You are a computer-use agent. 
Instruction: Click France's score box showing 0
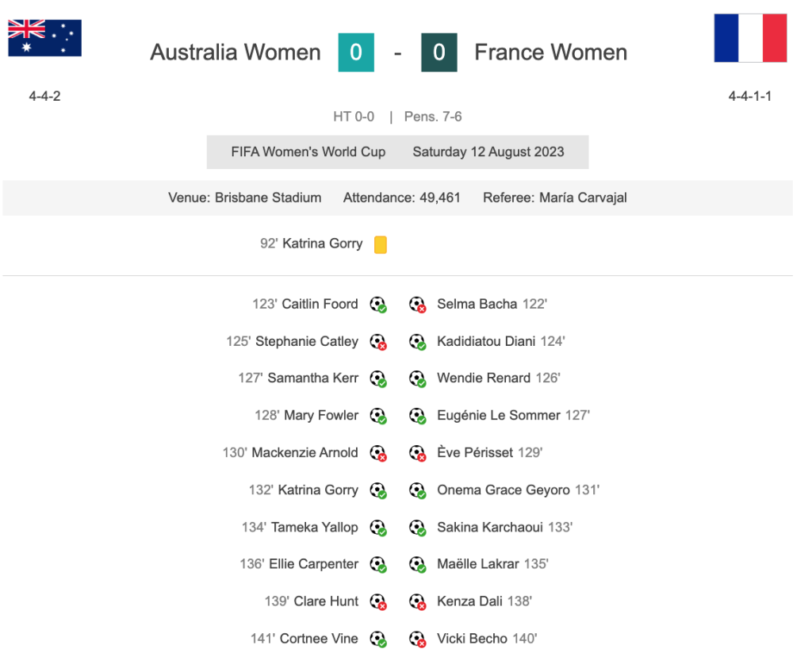click(x=439, y=52)
